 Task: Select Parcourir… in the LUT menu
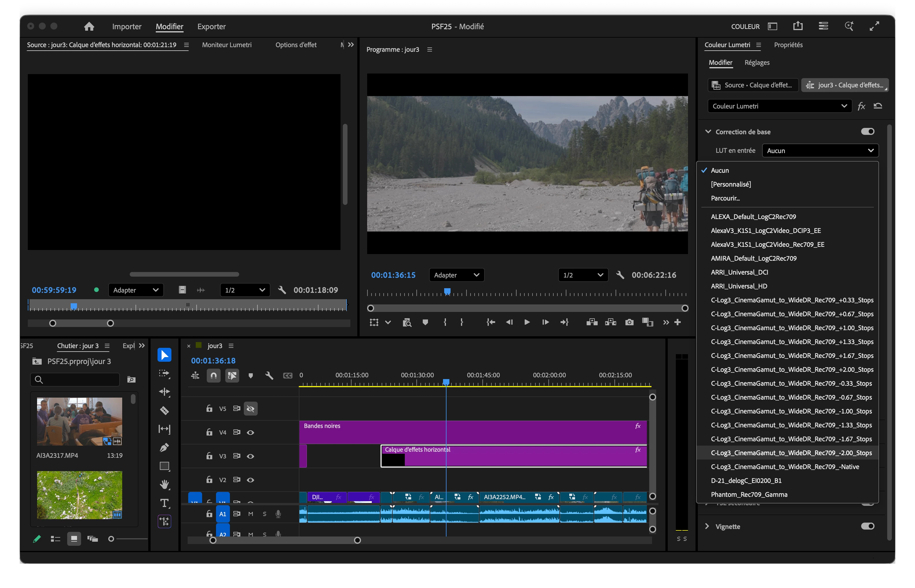pos(725,198)
